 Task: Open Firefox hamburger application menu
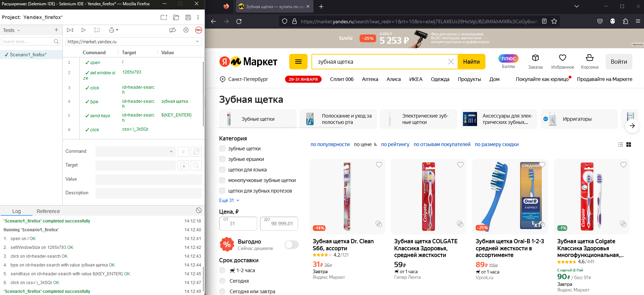point(638,21)
